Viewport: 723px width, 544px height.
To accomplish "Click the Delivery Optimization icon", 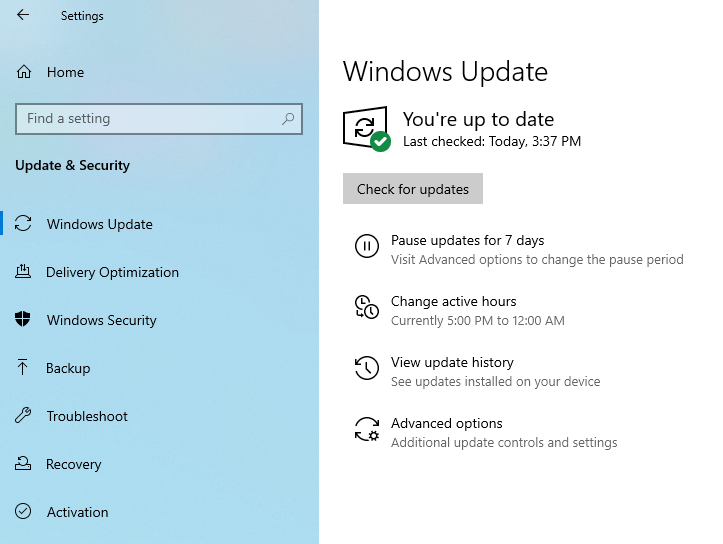I will [x=23, y=272].
